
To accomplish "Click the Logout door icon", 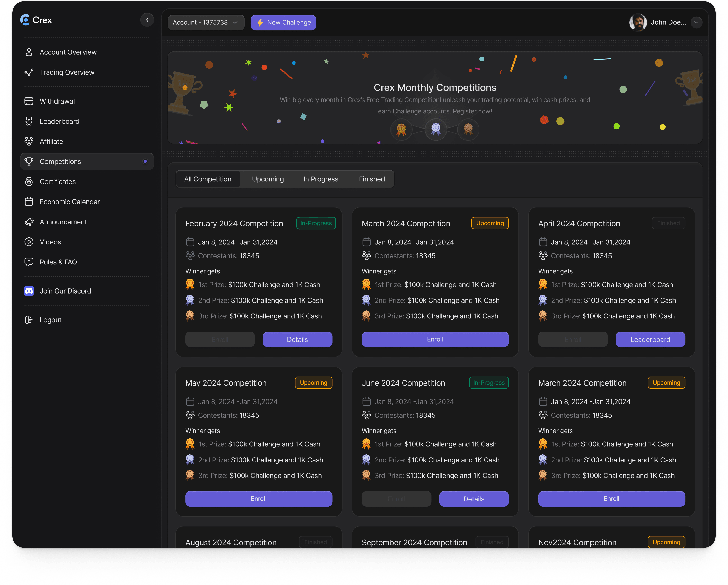I will tap(29, 320).
